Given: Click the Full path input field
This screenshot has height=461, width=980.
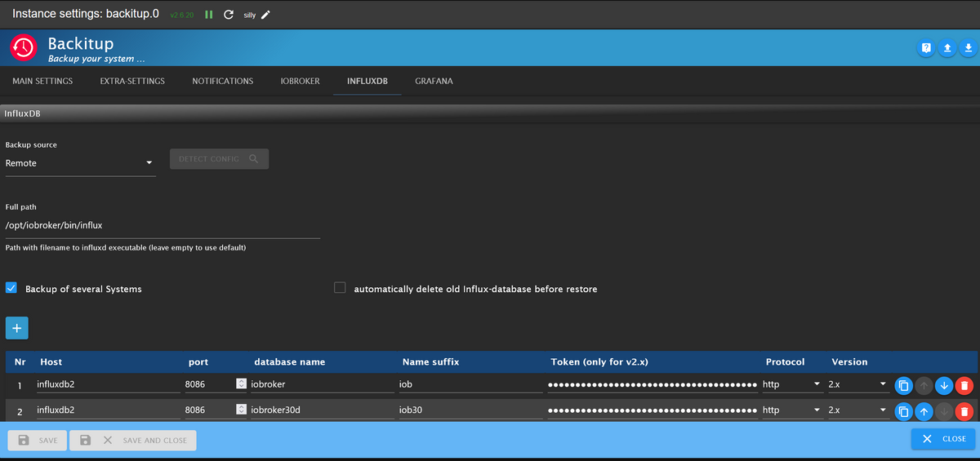Looking at the screenshot, I should click(163, 225).
